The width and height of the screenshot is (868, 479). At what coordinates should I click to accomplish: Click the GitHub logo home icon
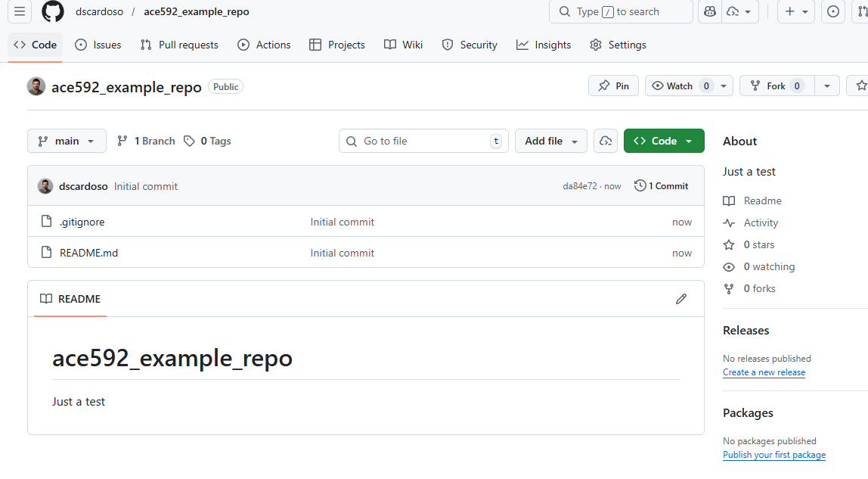pyautogui.click(x=52, y=12)
